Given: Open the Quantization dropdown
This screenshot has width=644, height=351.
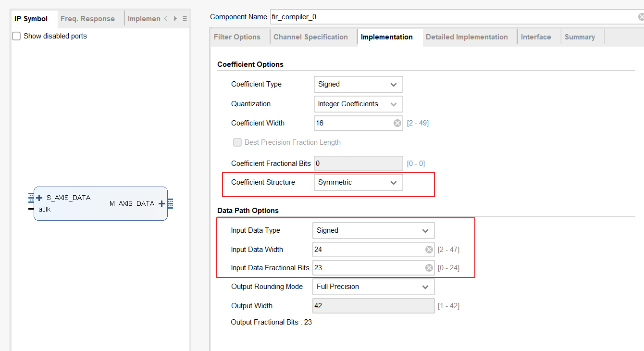Looking at the screenshot, I should click(358, 104).
